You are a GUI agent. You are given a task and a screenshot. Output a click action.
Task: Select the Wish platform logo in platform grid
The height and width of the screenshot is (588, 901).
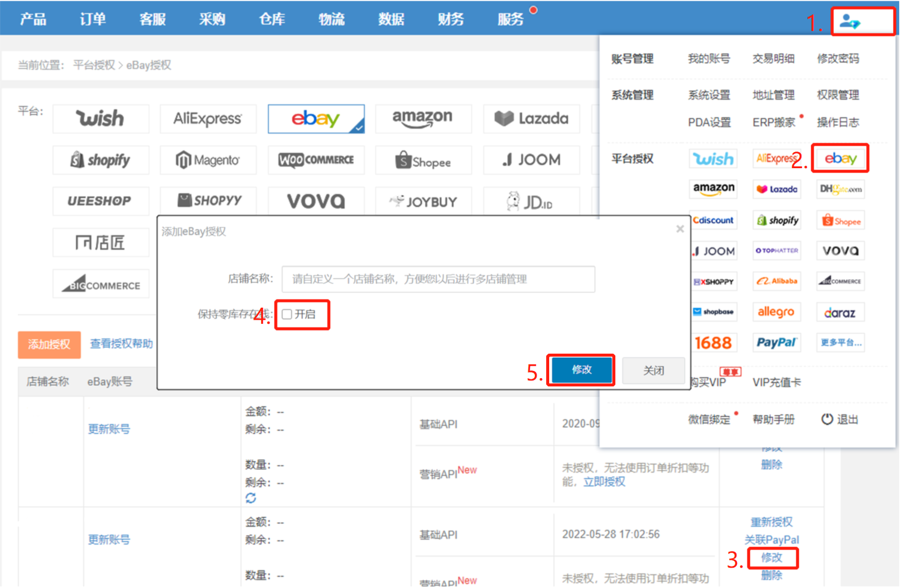101,119
